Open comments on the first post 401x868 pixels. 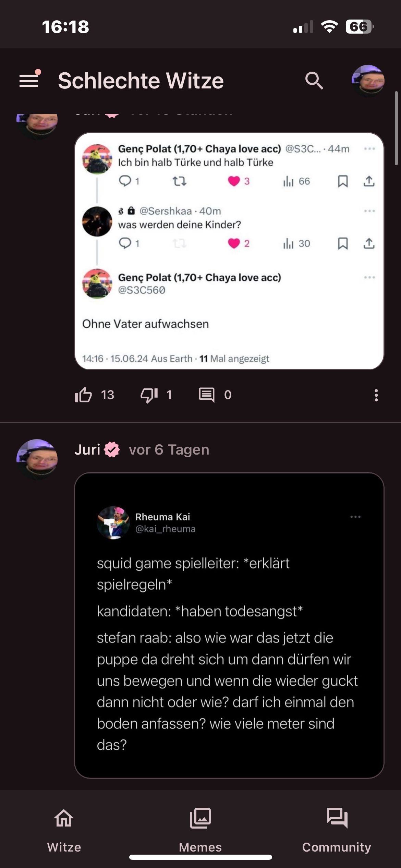coord(207,395)
